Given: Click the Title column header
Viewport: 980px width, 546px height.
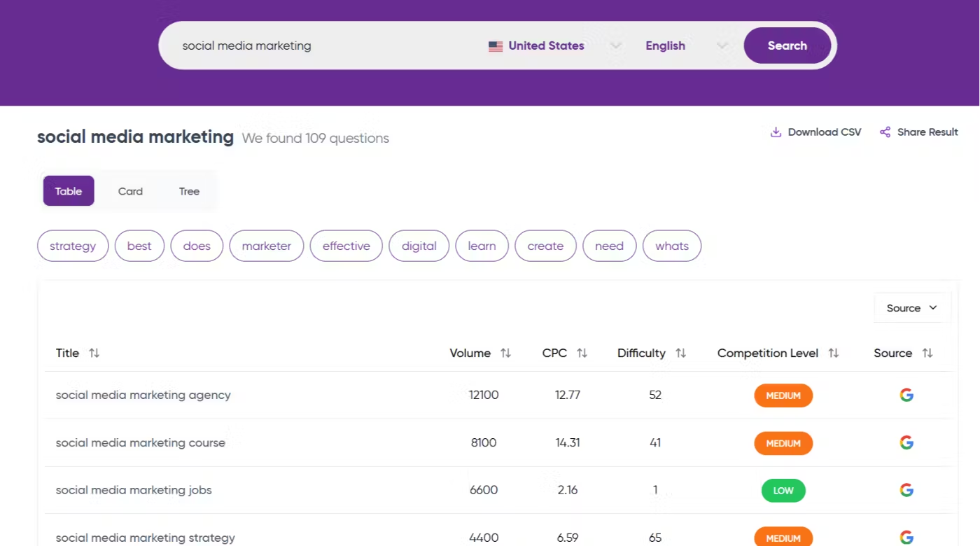Looking at the screenshot, I should pos(67,353).
